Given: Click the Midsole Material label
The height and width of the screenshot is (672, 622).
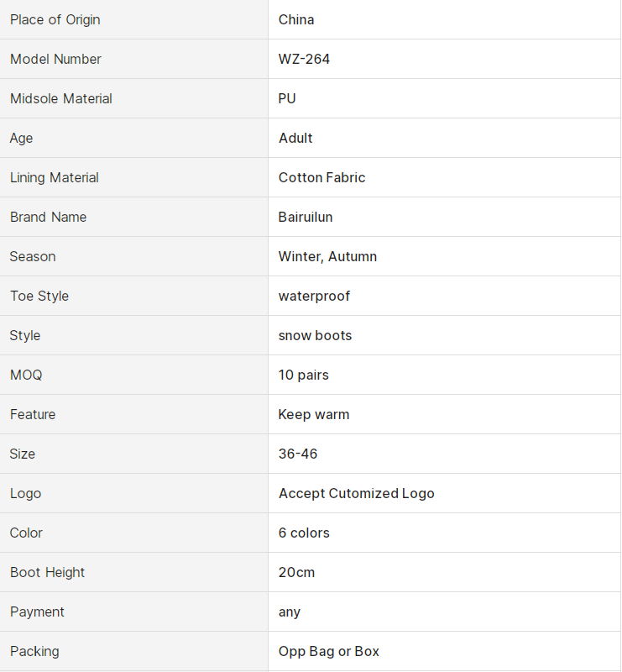Looking at the screenshot, I should tap(61, 98).
